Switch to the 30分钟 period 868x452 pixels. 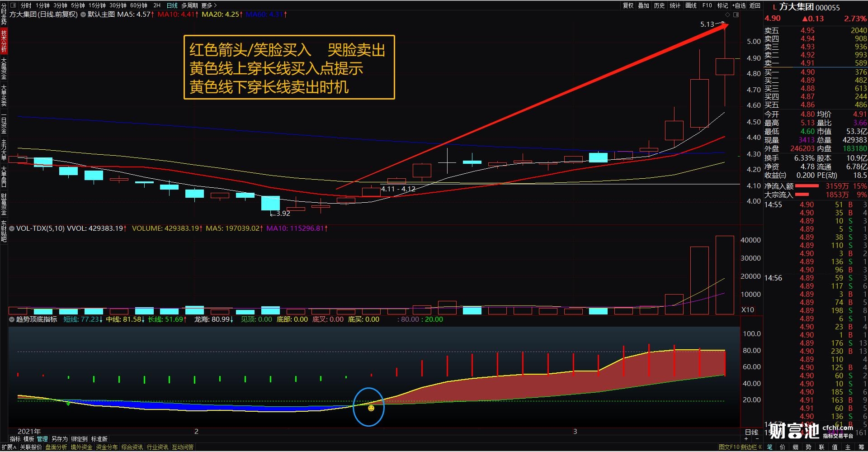pyautogui.click(x=118, y=5)
